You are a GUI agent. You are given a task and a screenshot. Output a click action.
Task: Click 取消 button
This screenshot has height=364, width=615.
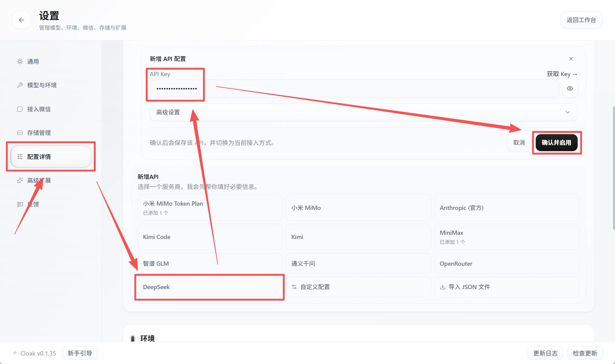tap(519, 143)
